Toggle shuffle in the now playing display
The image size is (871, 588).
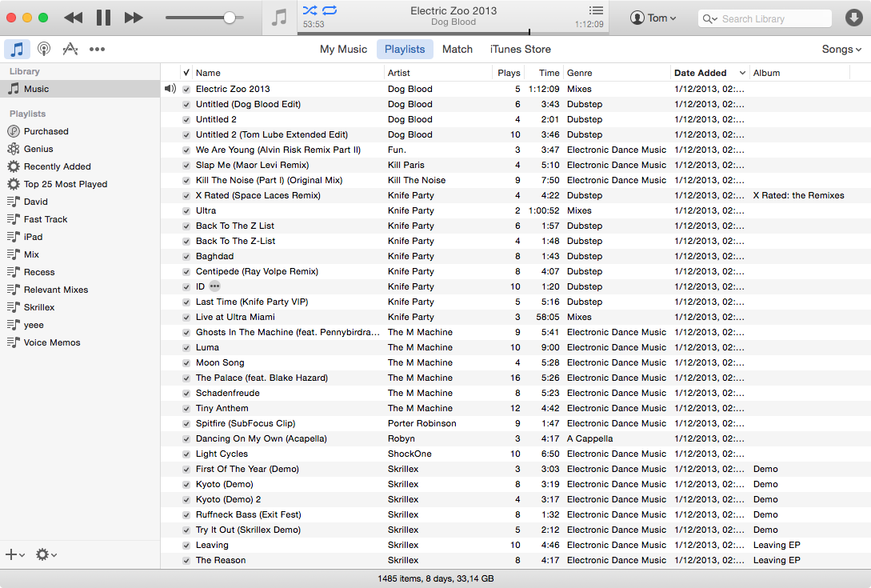310,10
